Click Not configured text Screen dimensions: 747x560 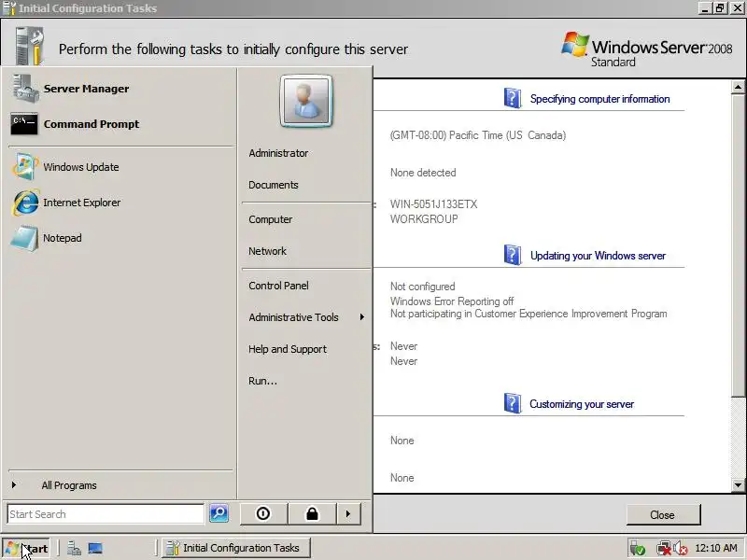(x=423, y=287)
